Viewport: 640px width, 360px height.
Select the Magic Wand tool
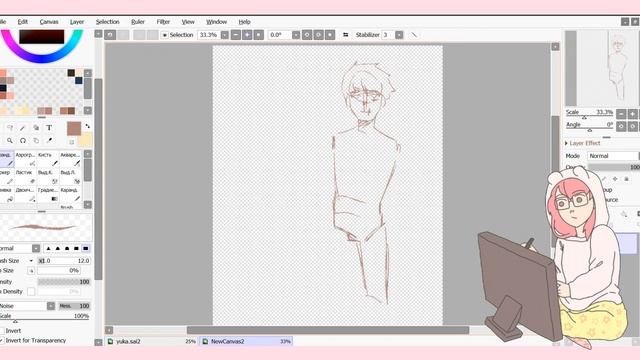[23, 128]
